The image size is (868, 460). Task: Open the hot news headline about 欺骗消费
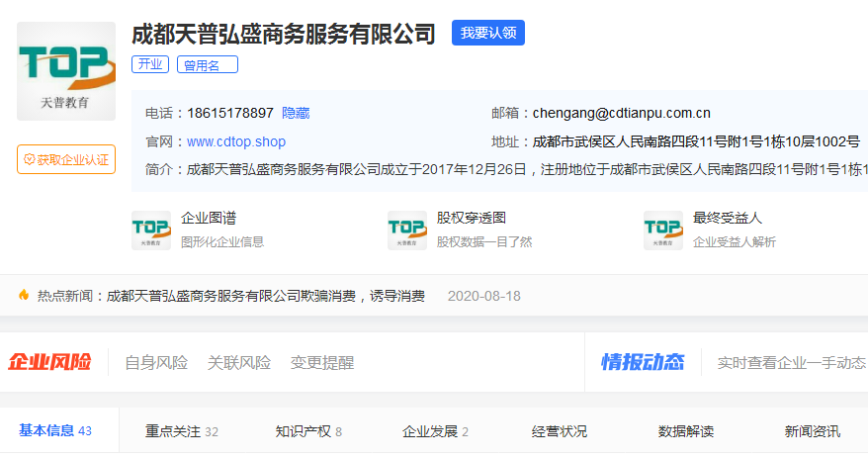pyautogui.click(x=266, y=296)
